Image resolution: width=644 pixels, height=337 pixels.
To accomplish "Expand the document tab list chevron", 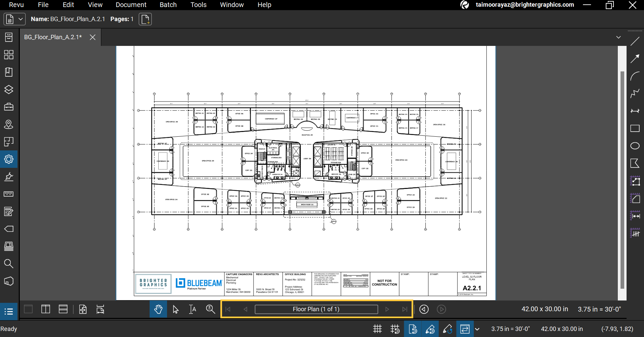I will click(x=619, y=37).
